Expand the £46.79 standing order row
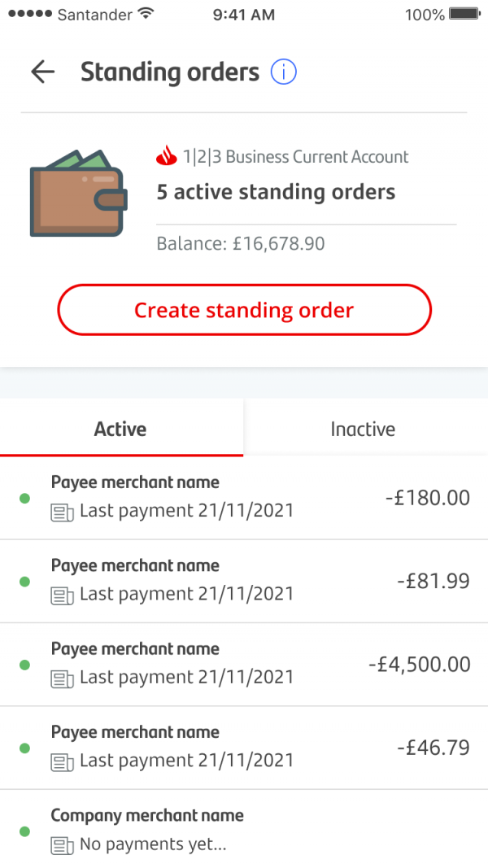The image size is (488, 868). [x=244, y=747]
